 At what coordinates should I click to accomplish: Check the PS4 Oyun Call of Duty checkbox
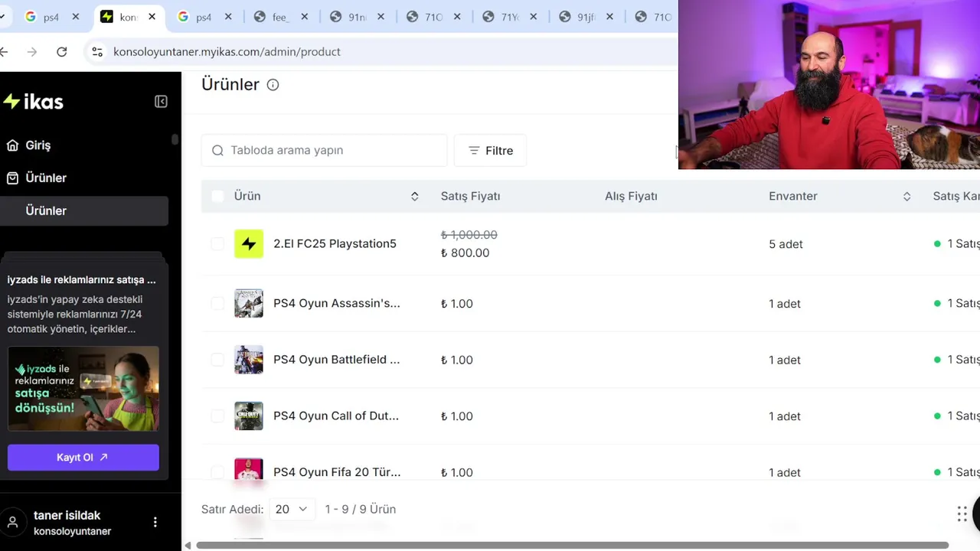[x=217, y=416]
